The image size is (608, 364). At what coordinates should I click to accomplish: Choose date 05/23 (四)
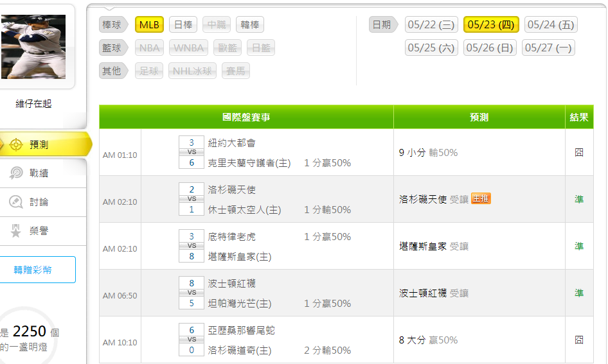[x=491, y=25]
